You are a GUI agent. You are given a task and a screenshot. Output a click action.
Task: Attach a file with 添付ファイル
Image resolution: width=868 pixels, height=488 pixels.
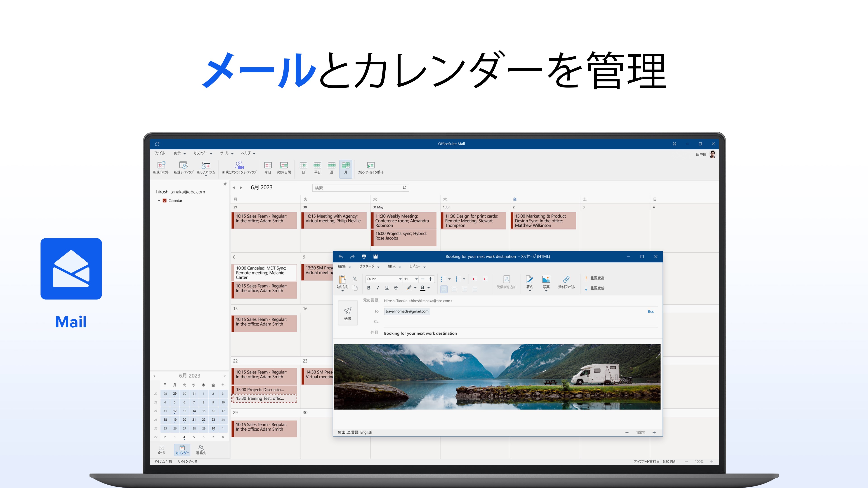tap(566, 282)
